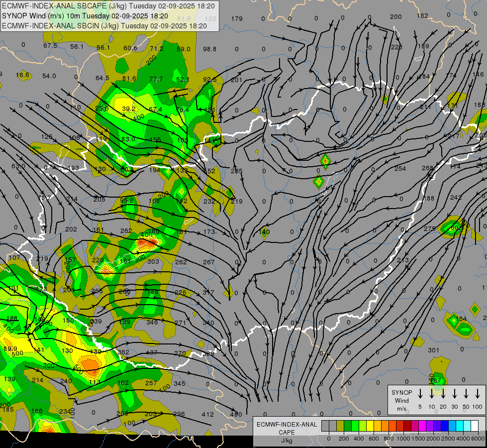Image resolution: width=487 pixels, height=448 pixels.
Task: Click the map value '67.5'
Action: click(x=50, y=46)
